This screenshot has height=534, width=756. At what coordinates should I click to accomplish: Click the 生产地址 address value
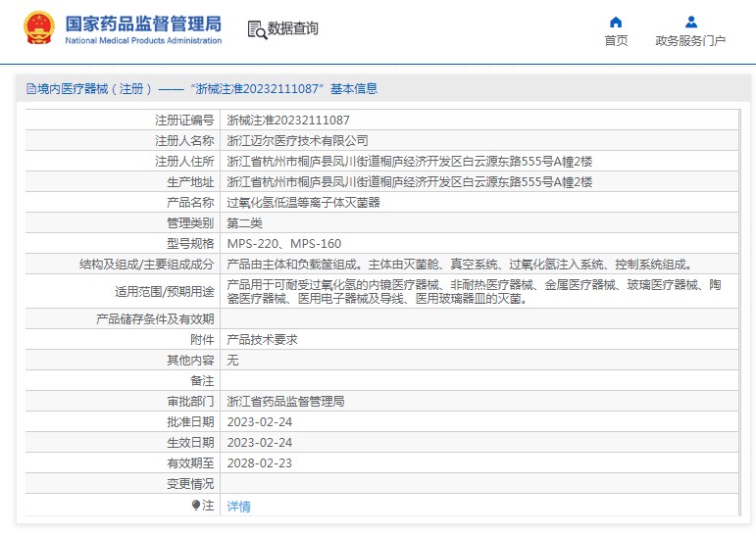point(409,182)
